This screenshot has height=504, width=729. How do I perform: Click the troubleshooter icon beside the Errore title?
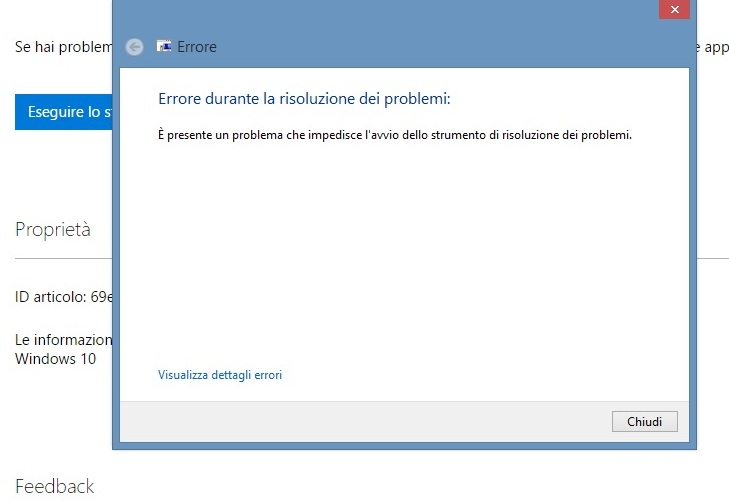[164, 46]
